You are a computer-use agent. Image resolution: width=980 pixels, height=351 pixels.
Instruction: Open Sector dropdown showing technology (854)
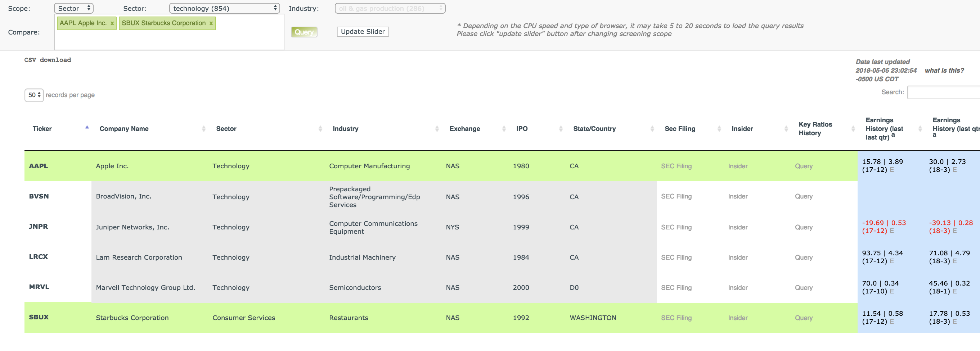coord(224,8)
